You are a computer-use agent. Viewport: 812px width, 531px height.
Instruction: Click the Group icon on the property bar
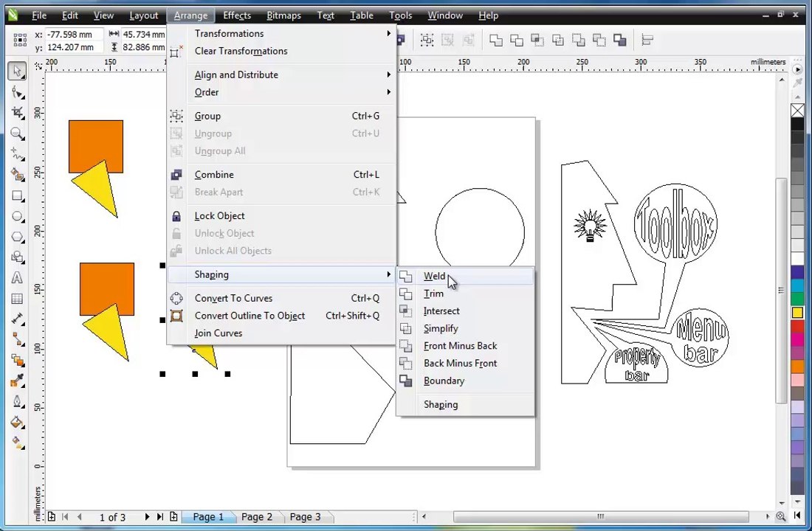pyautogui.click(x=427, y=40)
